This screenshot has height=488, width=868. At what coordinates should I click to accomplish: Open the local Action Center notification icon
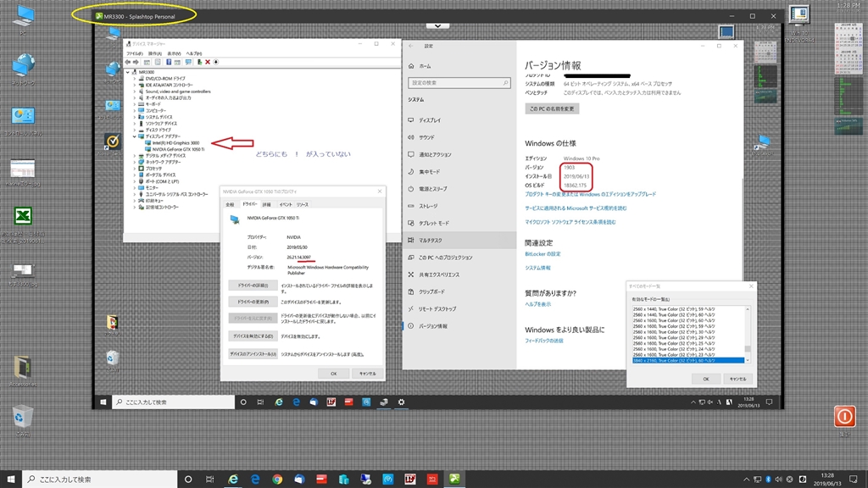click(x=853, y=480)
